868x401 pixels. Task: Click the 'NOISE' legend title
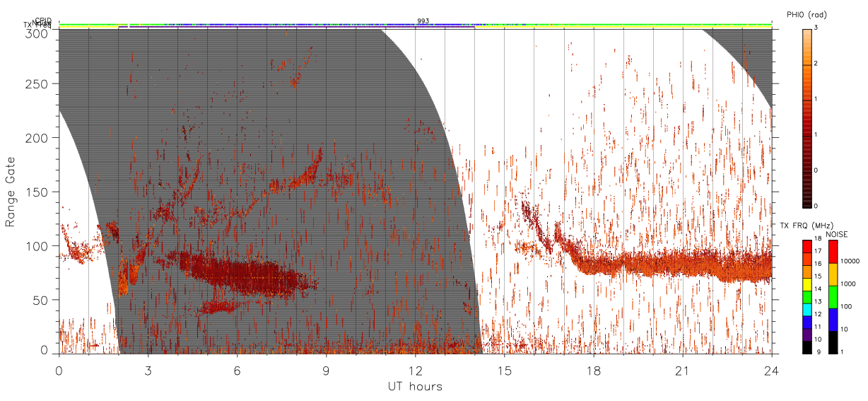[836, 234]
